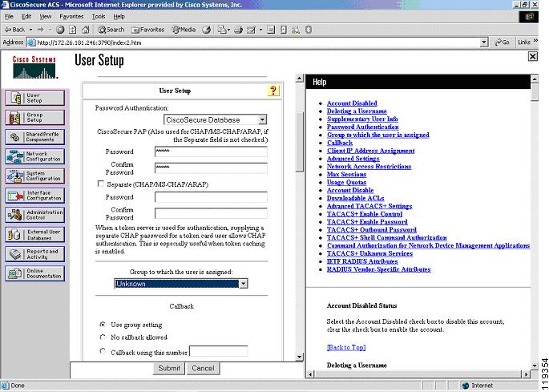Click the yellow help question mark icon

(273, 91)
